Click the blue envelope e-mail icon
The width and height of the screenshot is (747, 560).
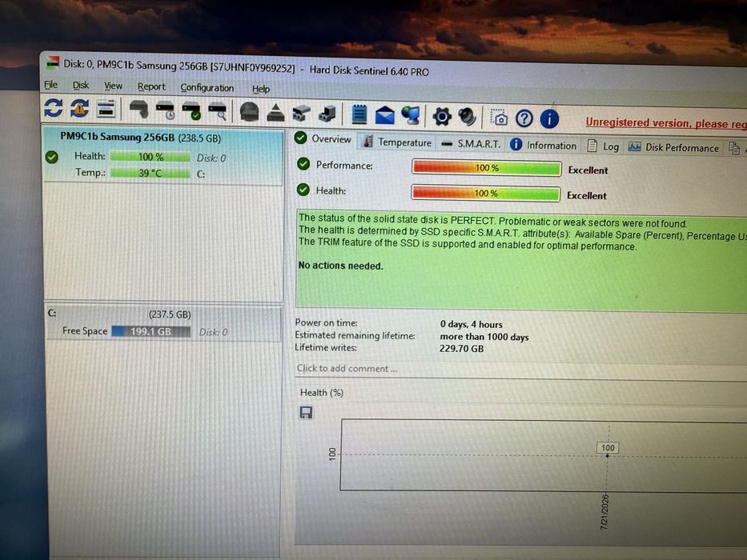pyautogui.click(x=385, y=115)
